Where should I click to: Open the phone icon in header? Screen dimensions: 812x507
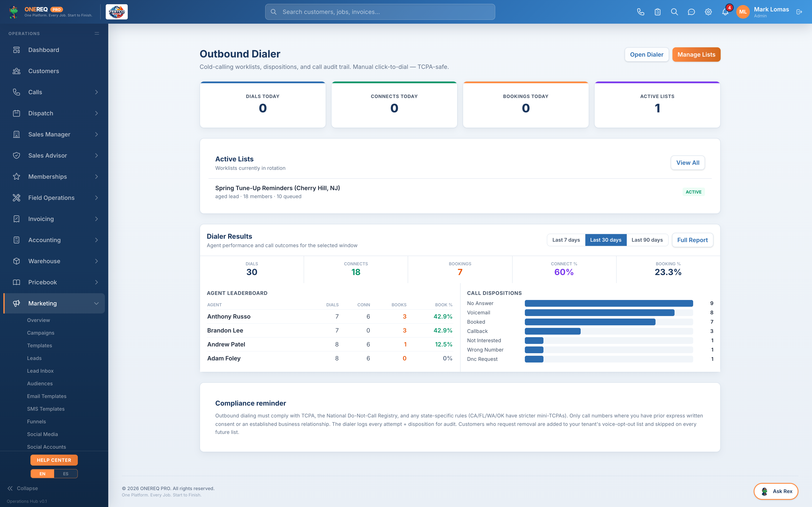pos(641,12)
